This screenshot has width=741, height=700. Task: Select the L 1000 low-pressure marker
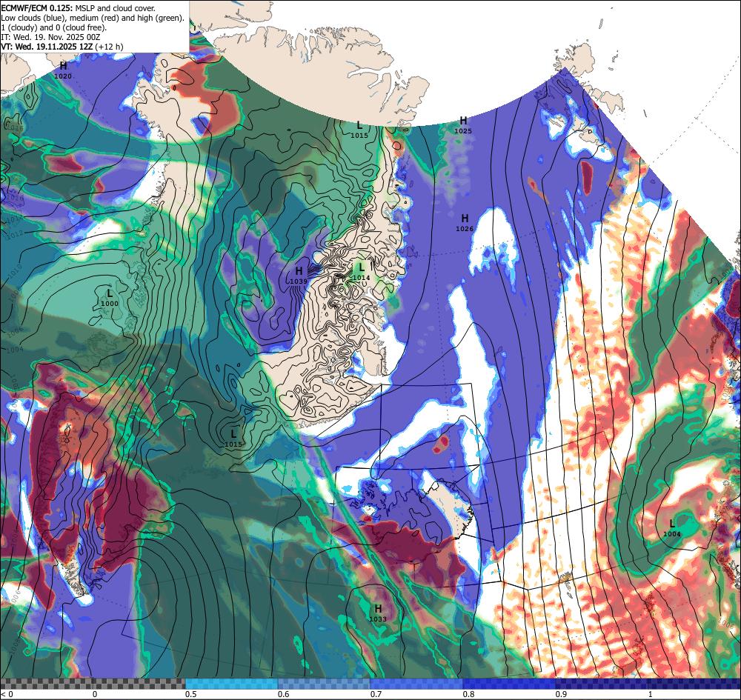coord(110,298)
